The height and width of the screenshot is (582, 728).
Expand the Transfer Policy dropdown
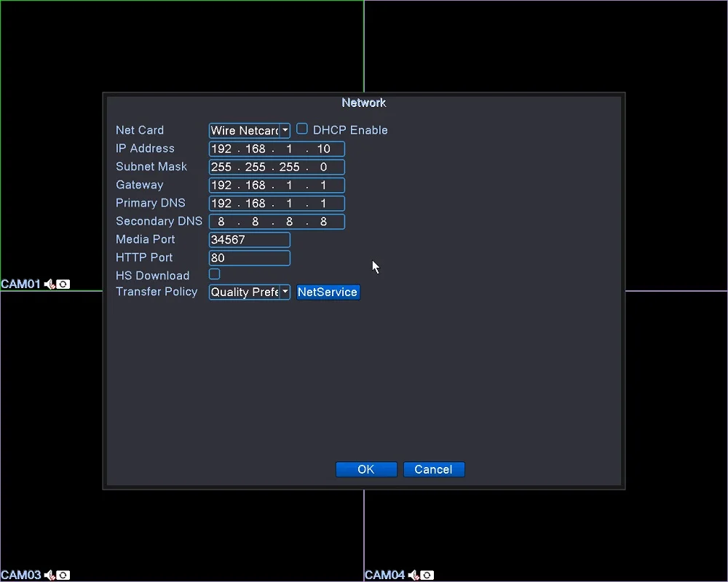pos(249,292)
